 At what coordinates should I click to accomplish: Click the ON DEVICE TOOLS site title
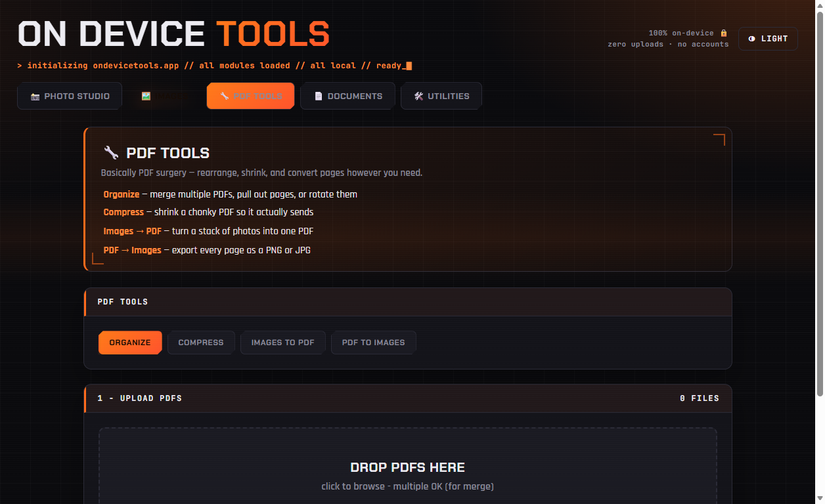pyautogui.click(x=173, y=33)
